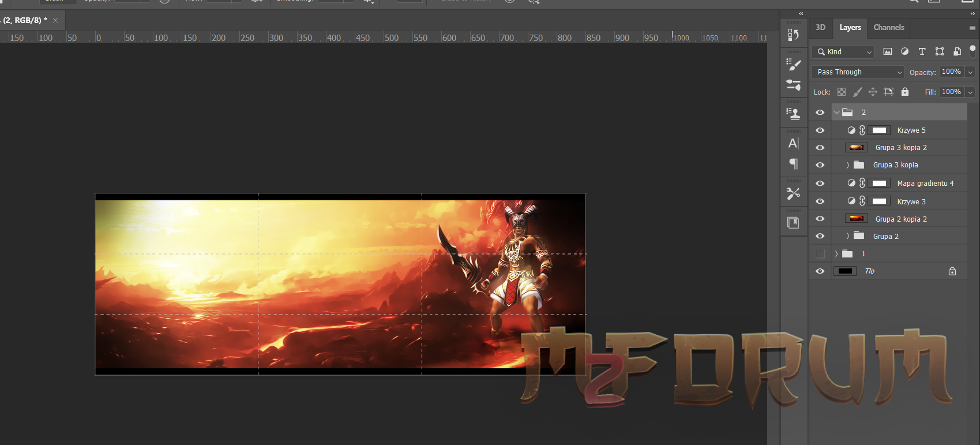Switch to the 3D tab
980x445 pixels.
(x=820, y=27)
